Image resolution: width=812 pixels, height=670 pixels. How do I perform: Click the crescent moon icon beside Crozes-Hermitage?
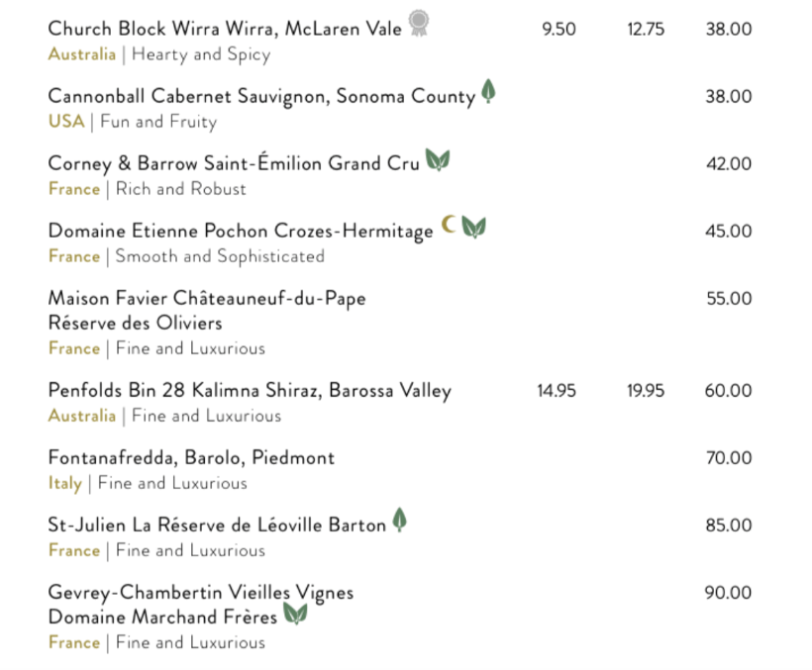click(449, 226)
